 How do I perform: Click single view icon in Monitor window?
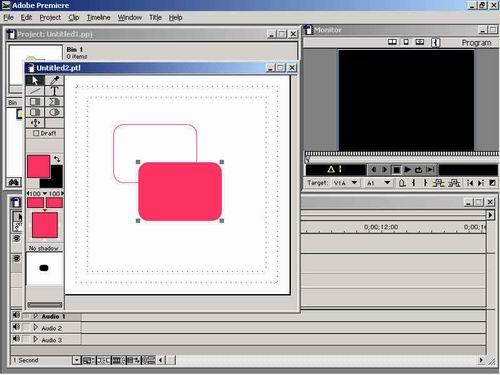click(x=406, y=42)
